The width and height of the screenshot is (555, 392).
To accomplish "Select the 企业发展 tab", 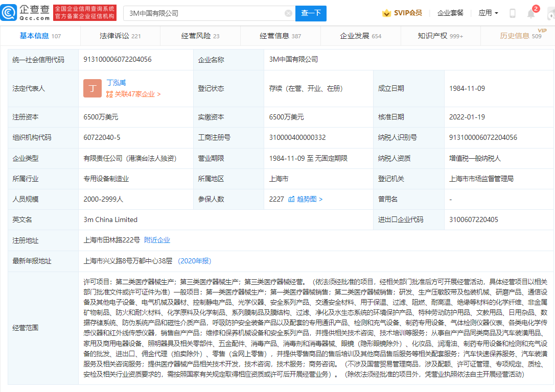I will (x=361, y=36).
